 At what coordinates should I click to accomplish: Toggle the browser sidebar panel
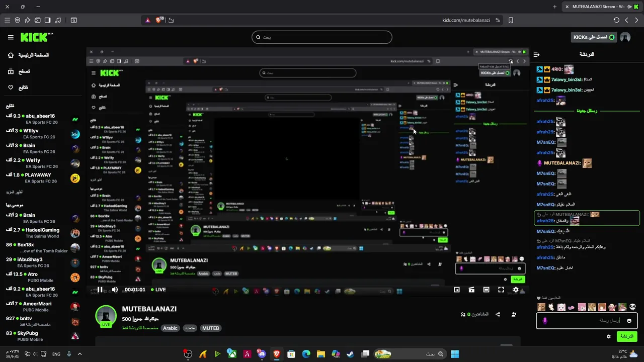pos(47,20)
